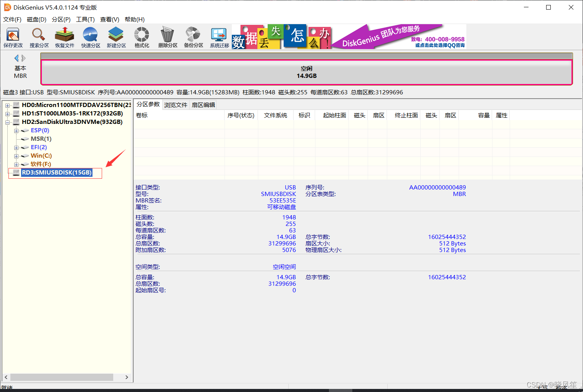Switch to the 扇区编辑 tab
This screenshot has width=583, height=392.
(203, 105)
